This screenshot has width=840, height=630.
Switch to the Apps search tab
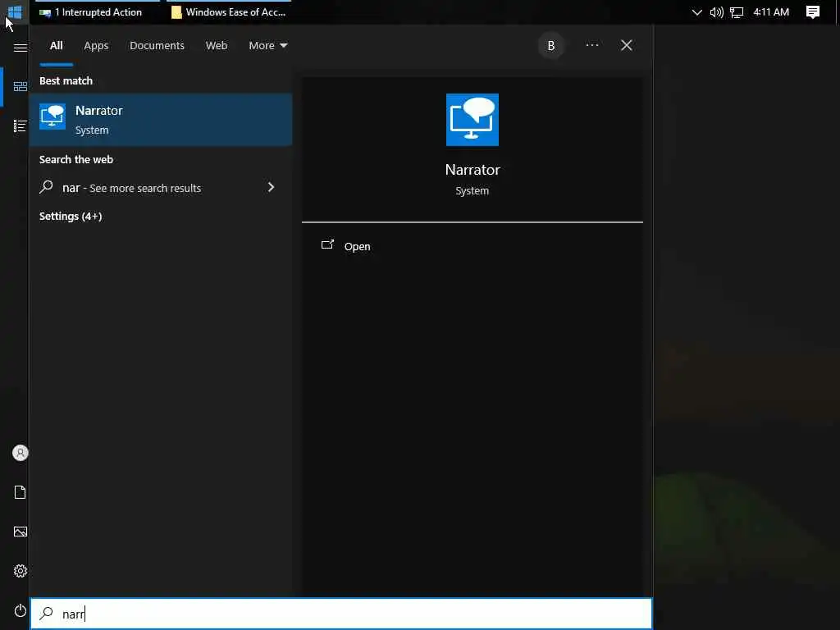(96, 46)
